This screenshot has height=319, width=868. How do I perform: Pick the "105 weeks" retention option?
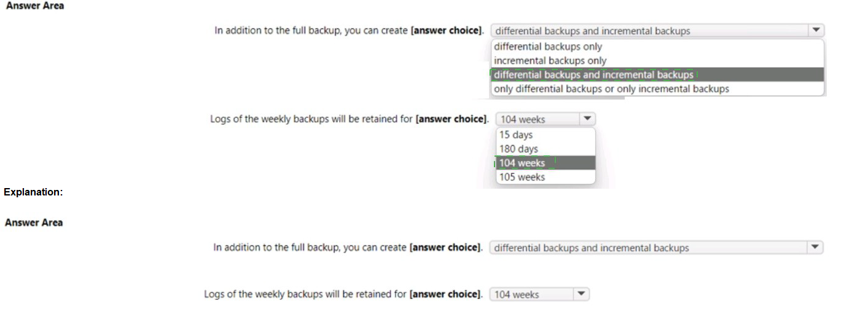point(522,177)
